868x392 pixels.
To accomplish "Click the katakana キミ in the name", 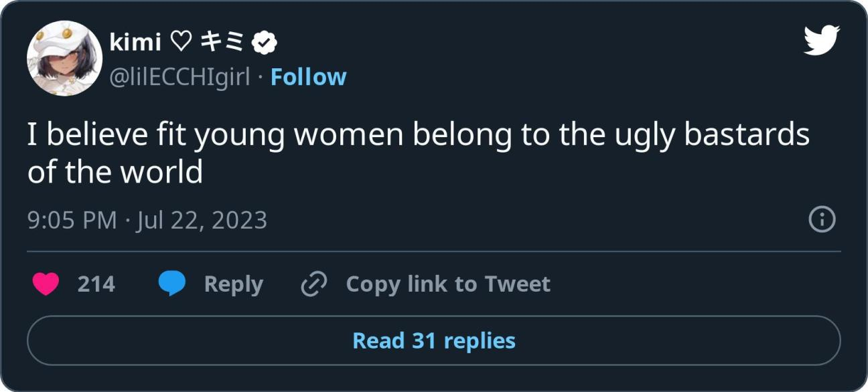I will pyautogui.click(x=223, y=43).
